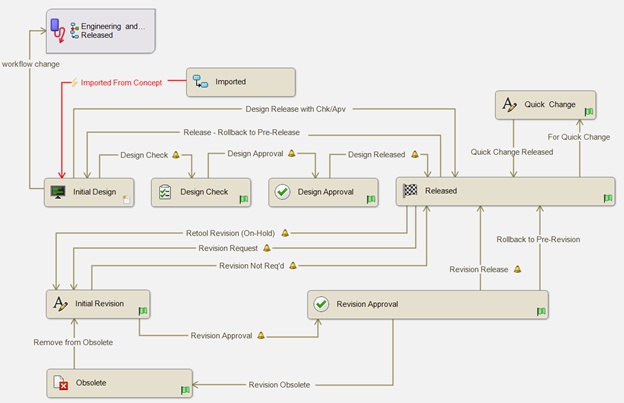This screenshot has width=624, height=403.
Task: Click the 'Design Approval' transition label
Action: tap(255, 154)
